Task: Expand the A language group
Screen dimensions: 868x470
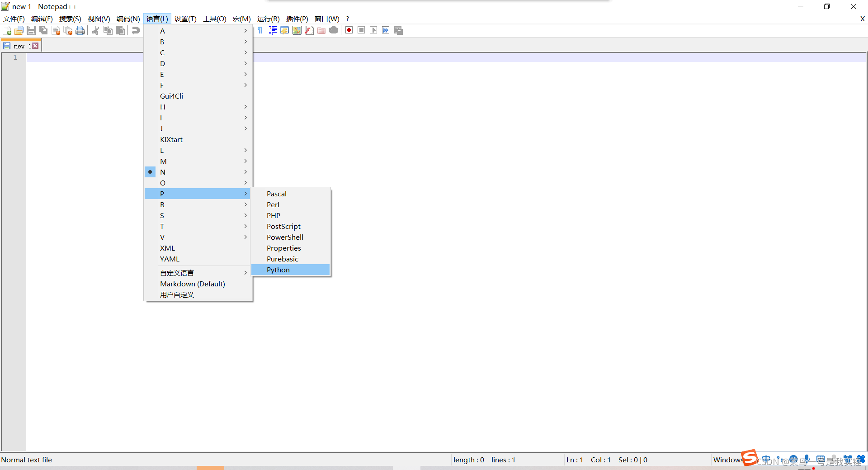Action: point(198,31)
